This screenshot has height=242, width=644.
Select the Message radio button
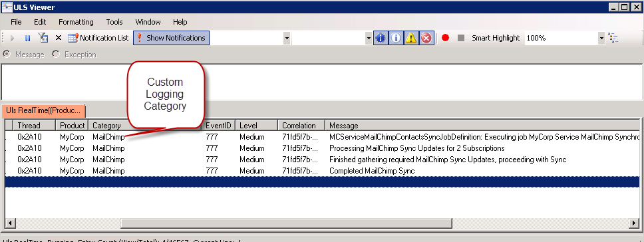pos(7,54)
